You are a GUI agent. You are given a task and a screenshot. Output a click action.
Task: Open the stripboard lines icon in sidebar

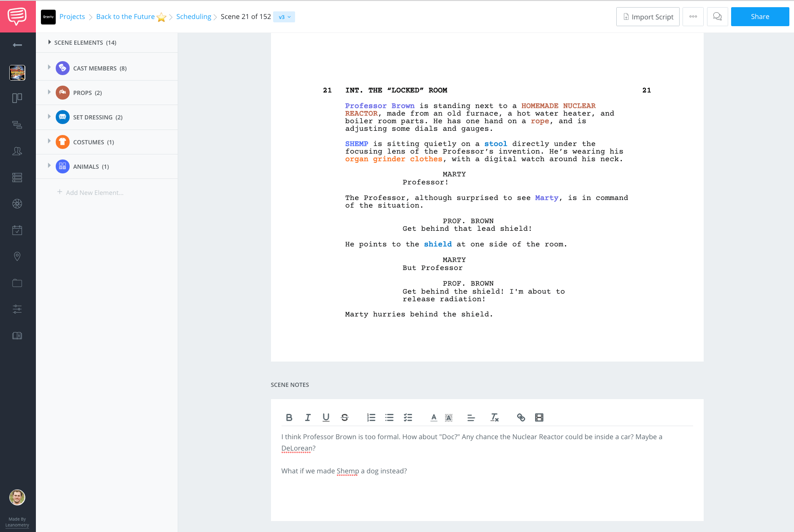(17, 125)
